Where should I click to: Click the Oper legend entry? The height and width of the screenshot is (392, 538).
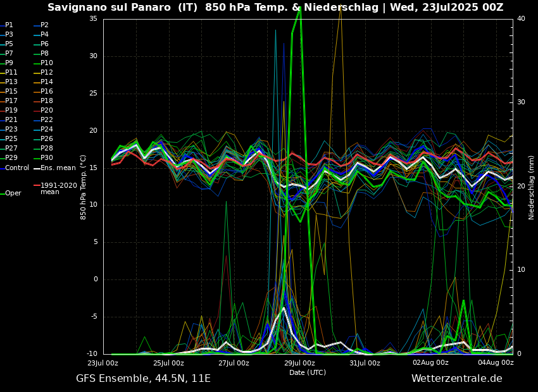pyautogui.click(x=11, y=193)
